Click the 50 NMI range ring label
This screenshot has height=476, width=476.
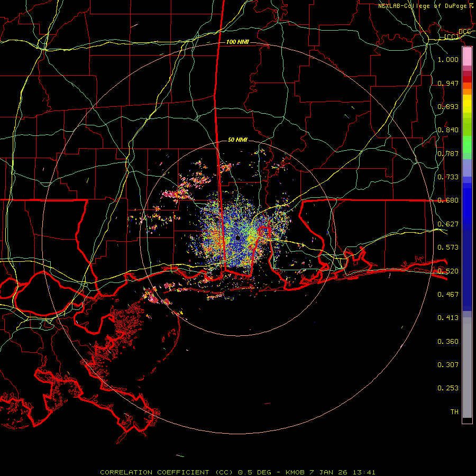click(237, 140)
